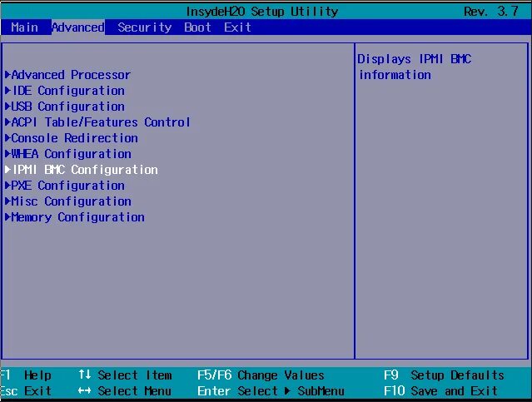Open Misc Configuration submenu
Screen dimensions: 532x402
68,201
